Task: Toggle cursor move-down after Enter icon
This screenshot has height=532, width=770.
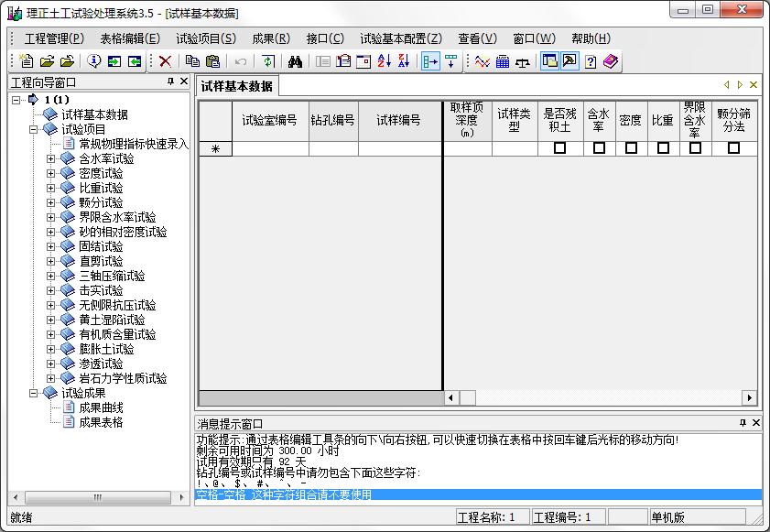Action: coord(450,61)
